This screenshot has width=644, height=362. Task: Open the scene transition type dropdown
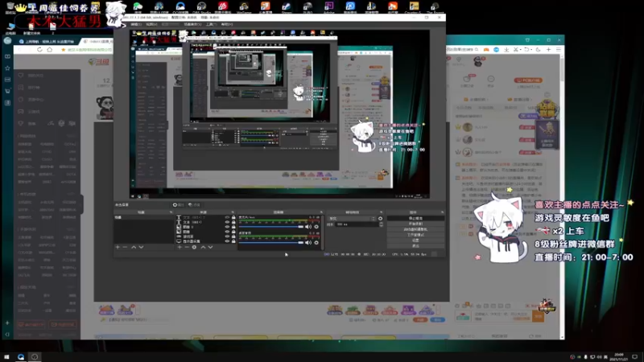[352, 218]
